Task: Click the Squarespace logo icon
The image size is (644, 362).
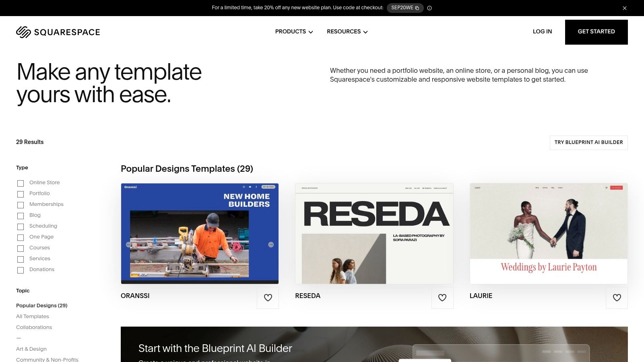Action: click(24, 31)
